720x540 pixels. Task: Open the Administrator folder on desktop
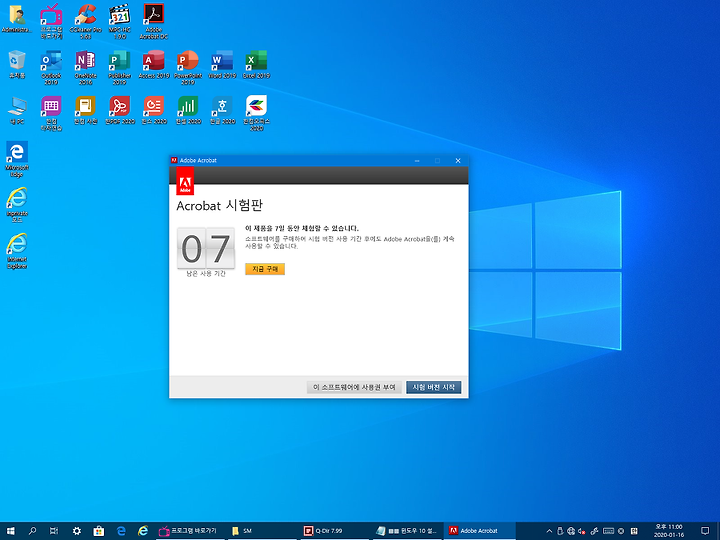point(17,18)
